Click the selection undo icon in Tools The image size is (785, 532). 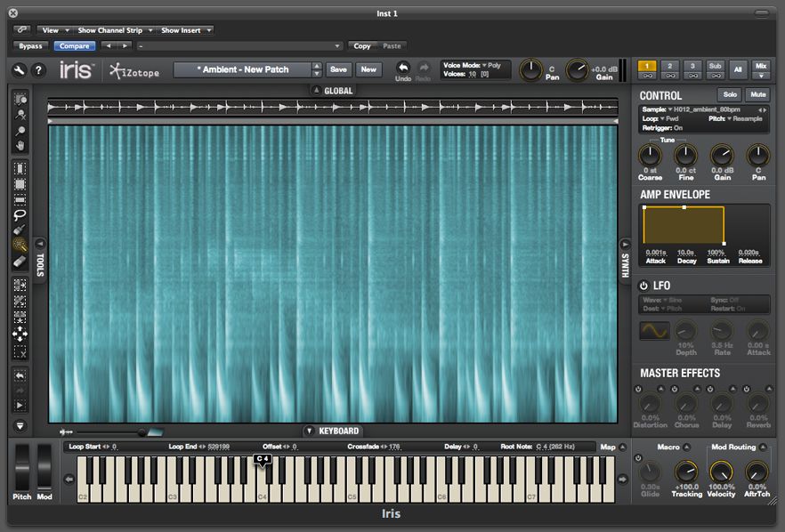coord(20,375)
